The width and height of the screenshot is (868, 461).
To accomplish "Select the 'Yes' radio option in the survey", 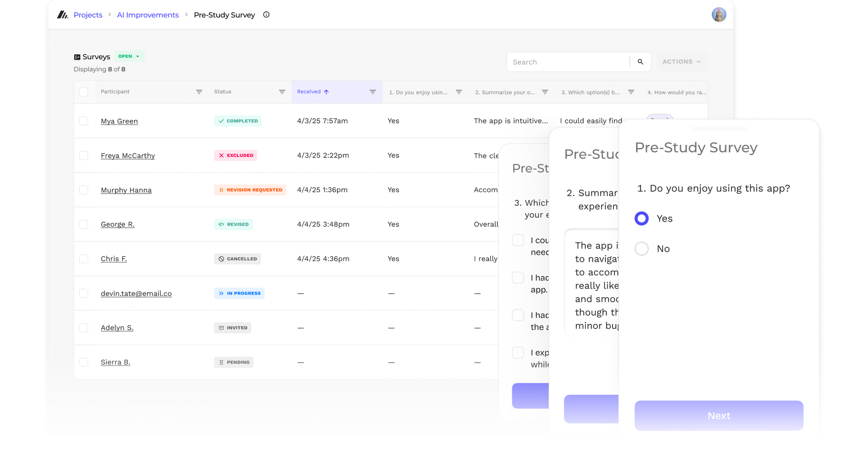I will (642, 218).
